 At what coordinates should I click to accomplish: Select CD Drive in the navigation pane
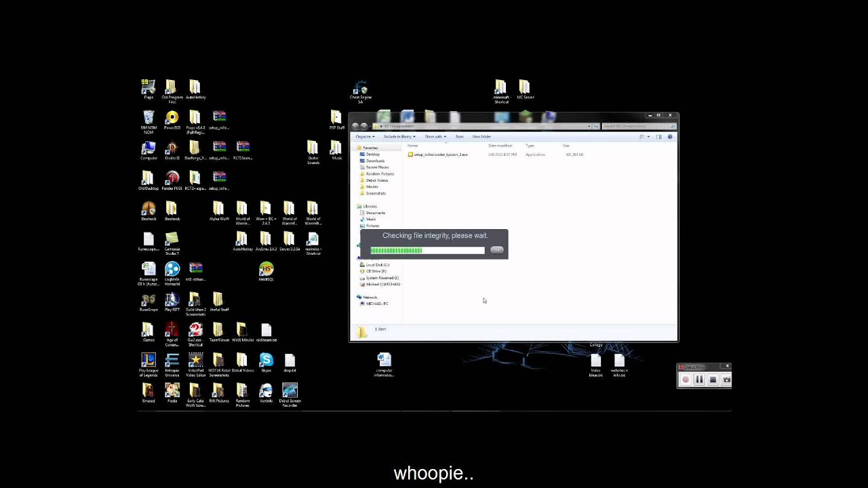(x=373, y=271)
